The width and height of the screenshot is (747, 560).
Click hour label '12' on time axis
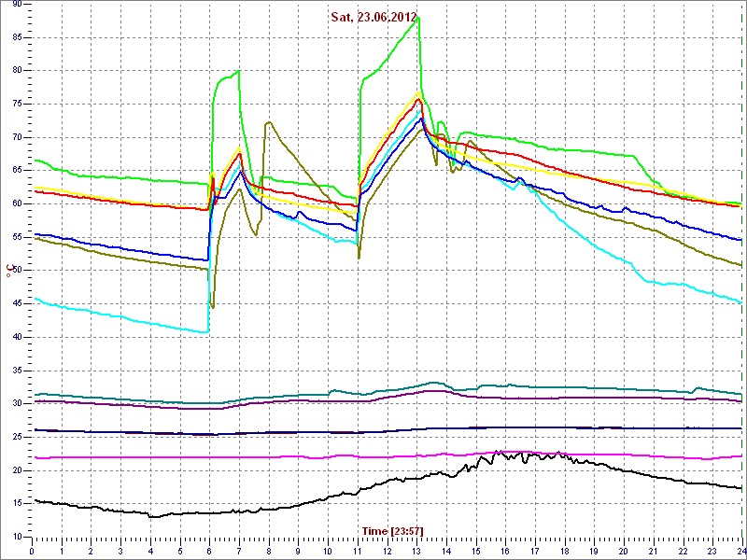pyautogui.click(x=388, y=549)
